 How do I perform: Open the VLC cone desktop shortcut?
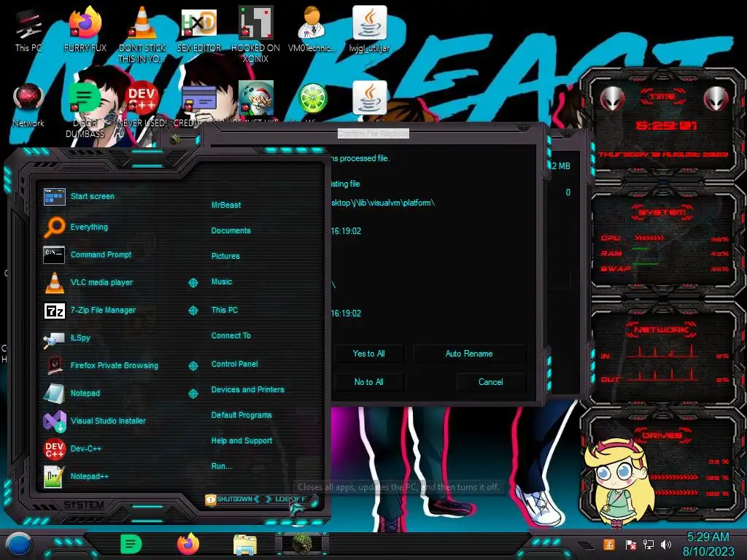click(142, 34)
